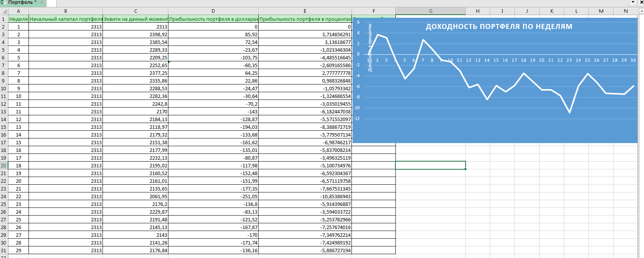Click the selected empty cell G20

coord(430,165)
